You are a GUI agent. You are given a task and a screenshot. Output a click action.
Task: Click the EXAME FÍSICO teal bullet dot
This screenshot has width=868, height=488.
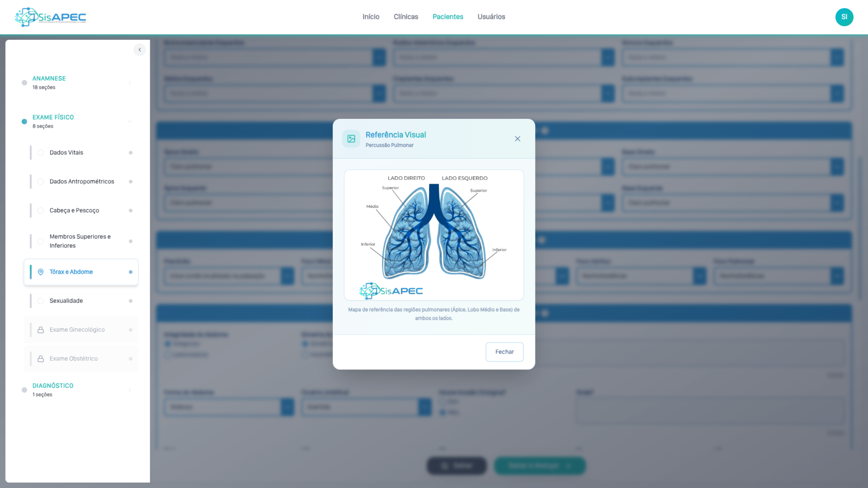click(x=24, y=121)
